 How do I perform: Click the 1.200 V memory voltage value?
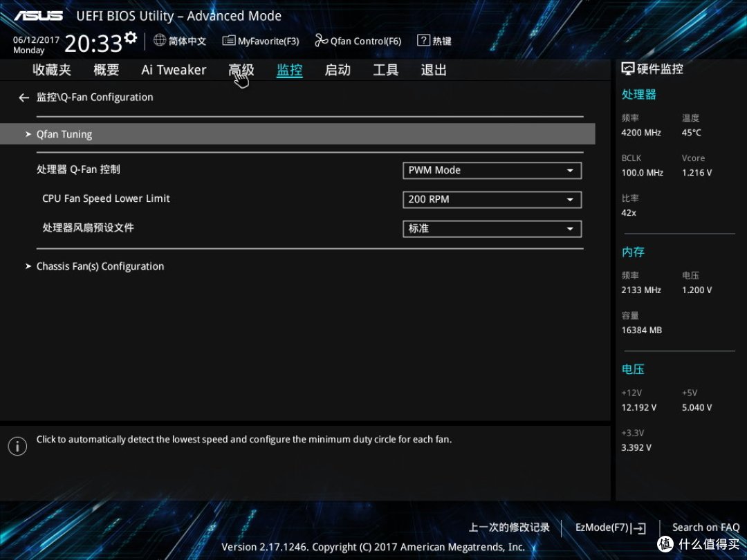(x=697, y=290)
